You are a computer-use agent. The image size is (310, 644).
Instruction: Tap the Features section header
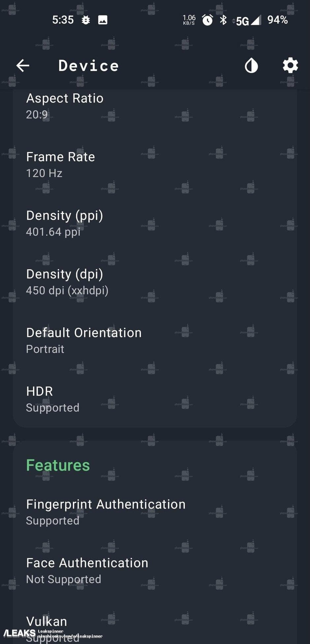pyautogui.click(x=58, y=465)
